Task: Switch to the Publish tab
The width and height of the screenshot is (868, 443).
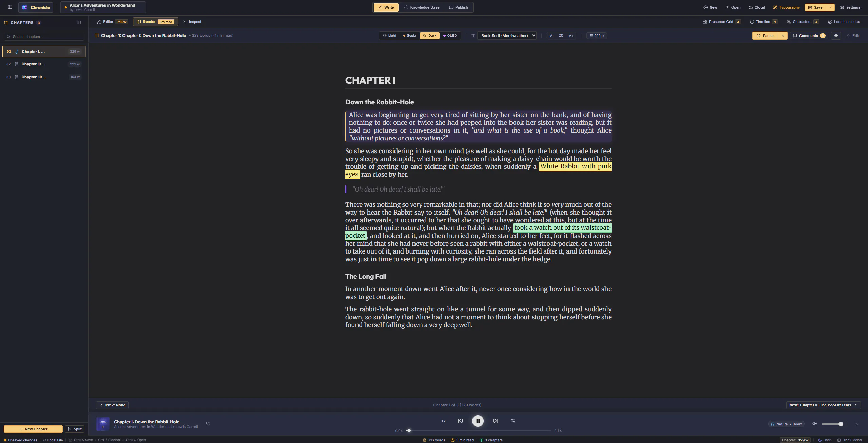Action: pos(459,7)
